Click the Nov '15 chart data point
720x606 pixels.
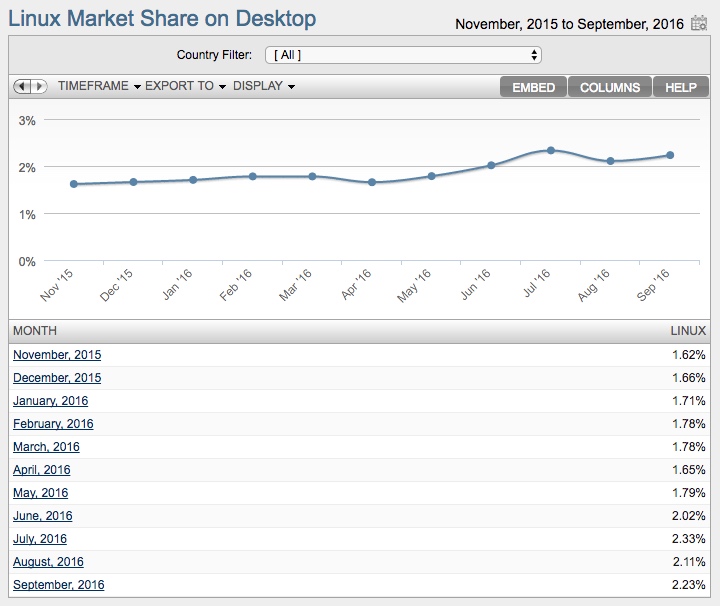point(74,184)
